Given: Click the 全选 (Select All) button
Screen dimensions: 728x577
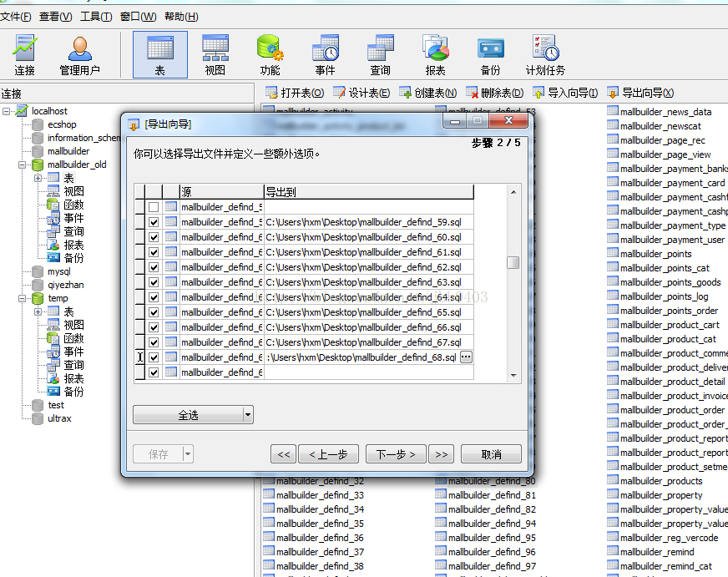Looking at the screenshot, I should point(188,414).
